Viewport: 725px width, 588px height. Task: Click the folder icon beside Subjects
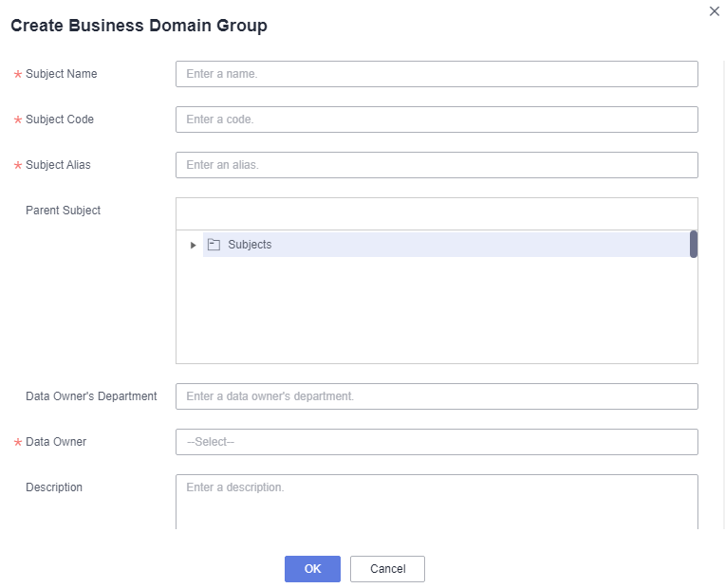point(214,245)
